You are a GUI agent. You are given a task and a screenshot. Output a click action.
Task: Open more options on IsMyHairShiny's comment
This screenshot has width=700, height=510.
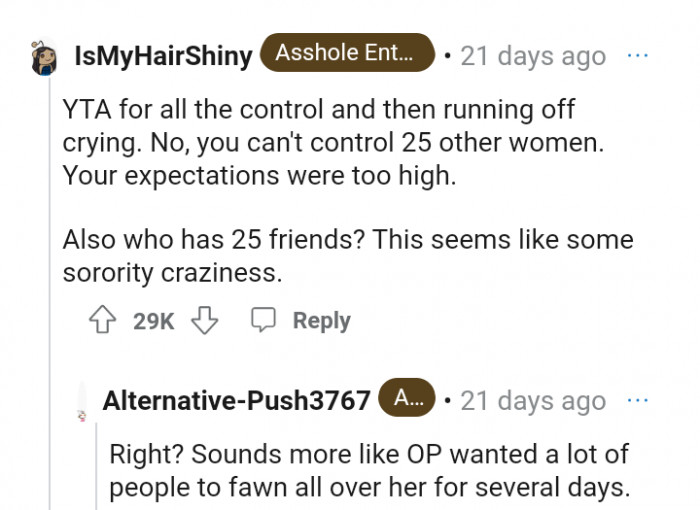(637, 56)
